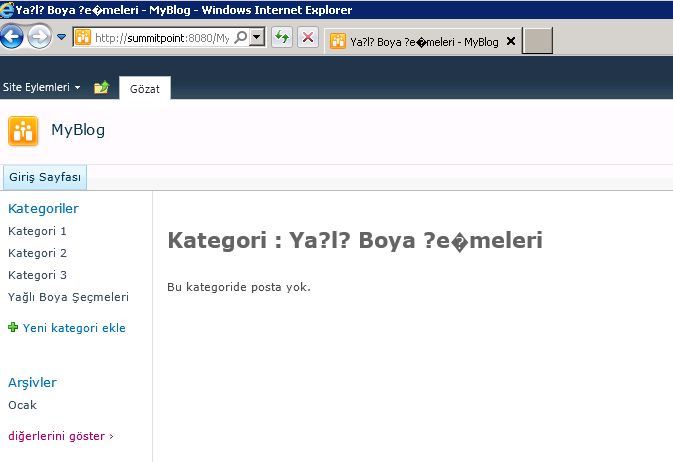Open a new blank browser tab
This screenshot has height=462, width=673.
click(538, 41)
